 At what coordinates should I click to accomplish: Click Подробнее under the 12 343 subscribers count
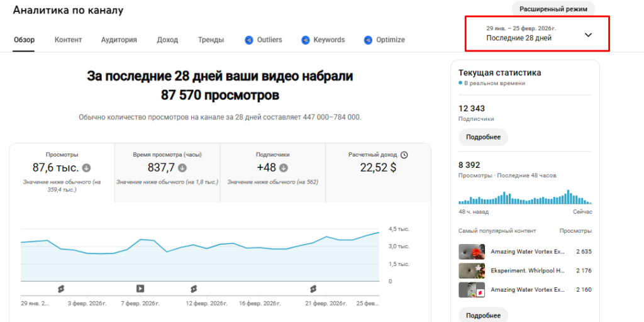click(483, 137)
